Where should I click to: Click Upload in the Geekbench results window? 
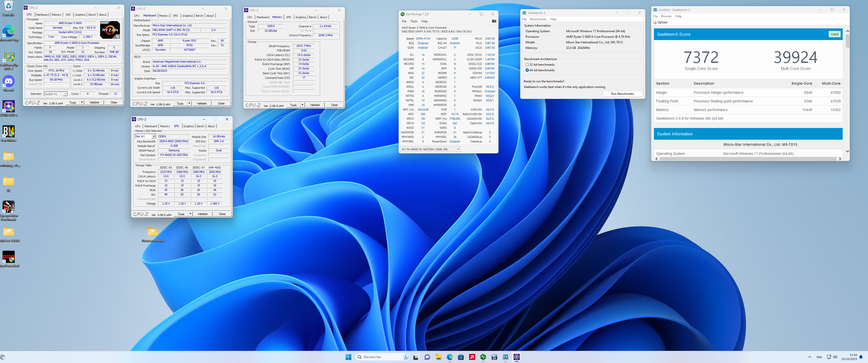click(660, 22)
